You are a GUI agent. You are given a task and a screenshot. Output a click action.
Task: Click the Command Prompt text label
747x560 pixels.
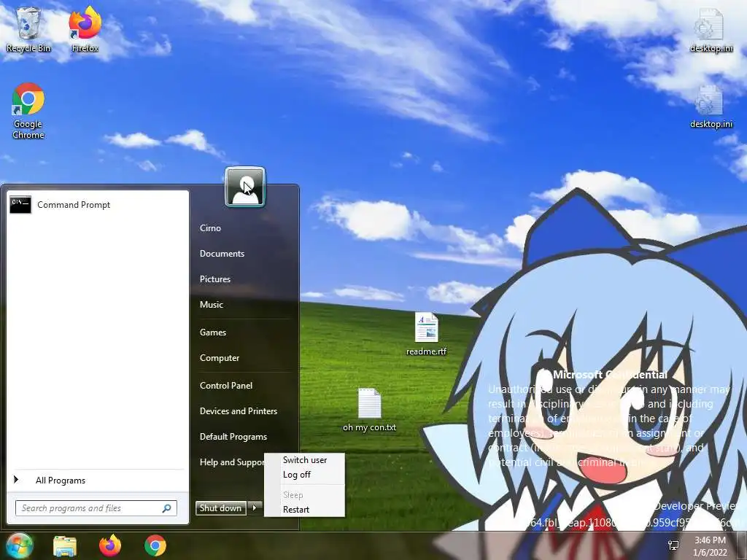click(x=74, y=205)
